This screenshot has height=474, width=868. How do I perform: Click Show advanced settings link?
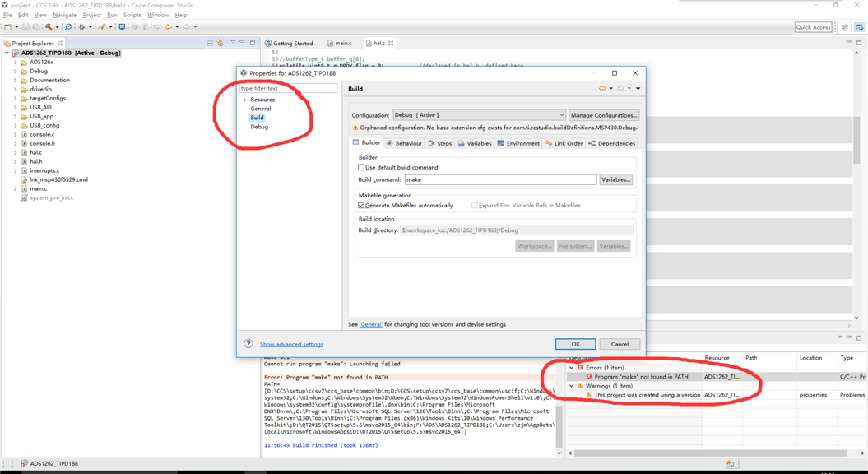(292, 344)
